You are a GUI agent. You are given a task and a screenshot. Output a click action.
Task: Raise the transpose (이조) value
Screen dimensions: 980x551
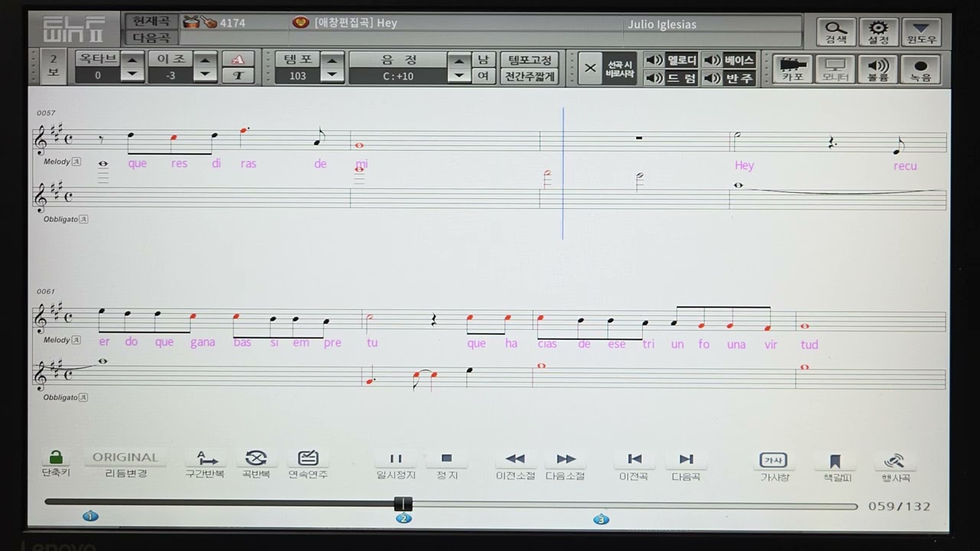coord(205,60)
